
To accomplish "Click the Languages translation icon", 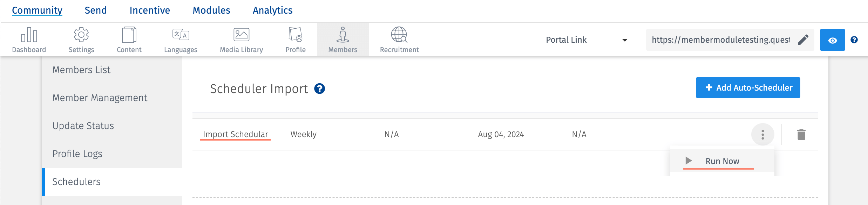I will (x=181, y=38).
